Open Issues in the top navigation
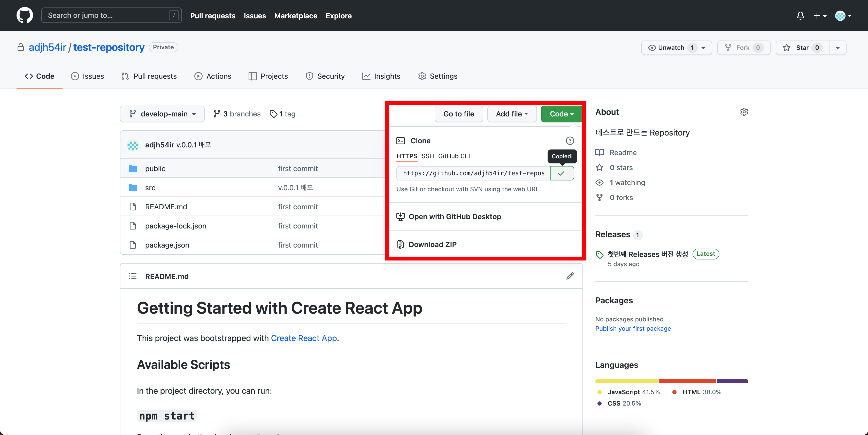The width and height of the screenshot is (868, 435). tap(255, 15)
